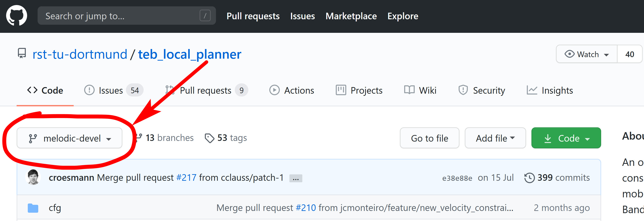
Task: Open the Actions tab
Action: [291, 90]
